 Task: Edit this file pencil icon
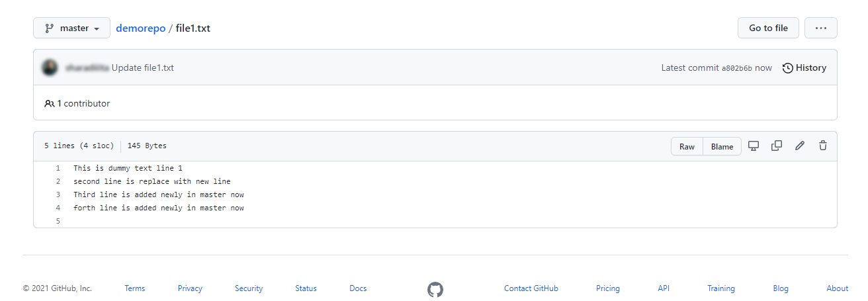pos(800,146)
